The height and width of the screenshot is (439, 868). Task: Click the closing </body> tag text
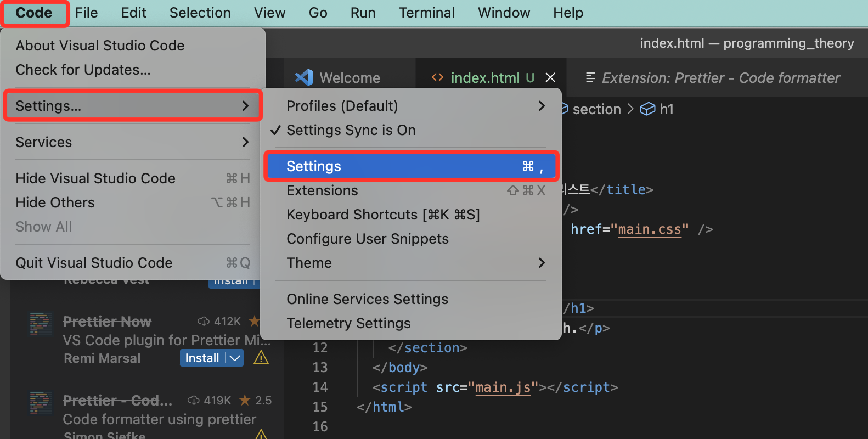[400, 368]
